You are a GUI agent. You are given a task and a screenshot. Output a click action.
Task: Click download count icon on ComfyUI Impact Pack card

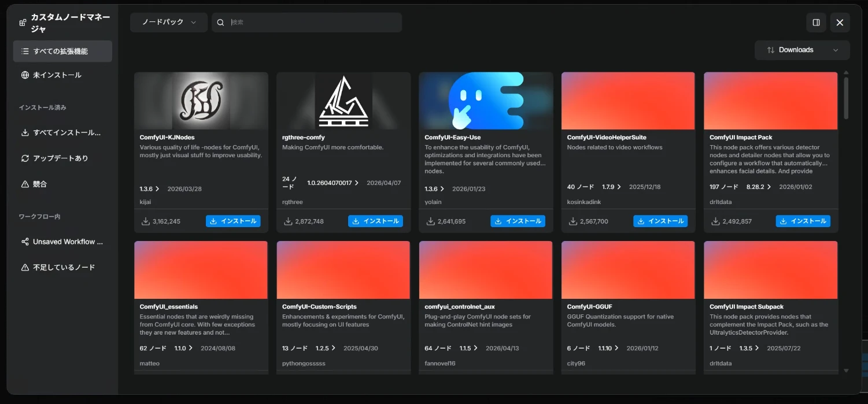pos(715,221)
